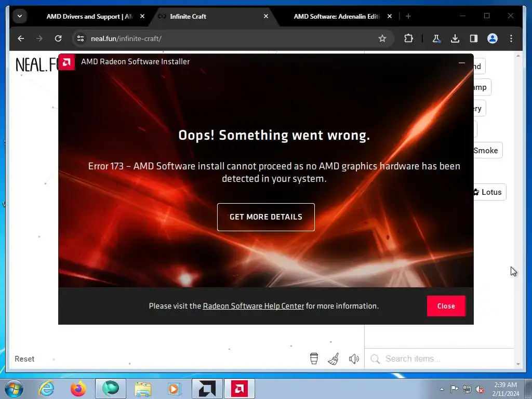The image size is (532, 399).
Task: Select the red AMD installer taskbar icon
Action: [x=239, y=389]
